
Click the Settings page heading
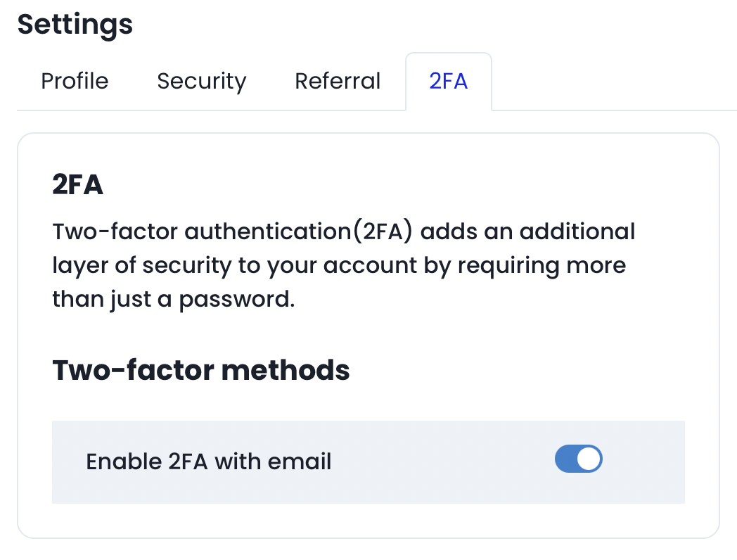pos(75,25)
